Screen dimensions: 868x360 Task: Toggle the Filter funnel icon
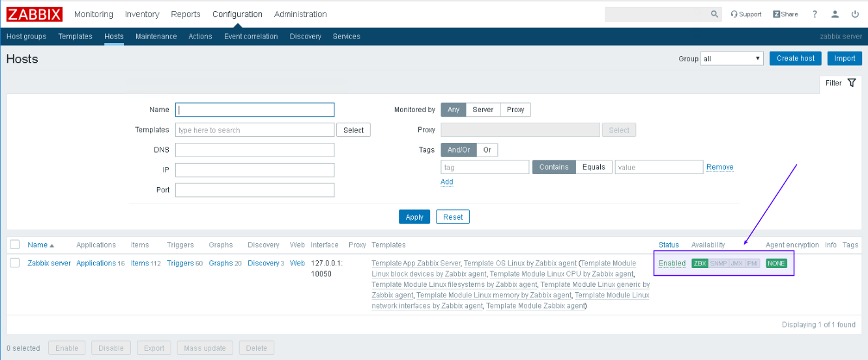pyautogui.click(x=851, y=83)
